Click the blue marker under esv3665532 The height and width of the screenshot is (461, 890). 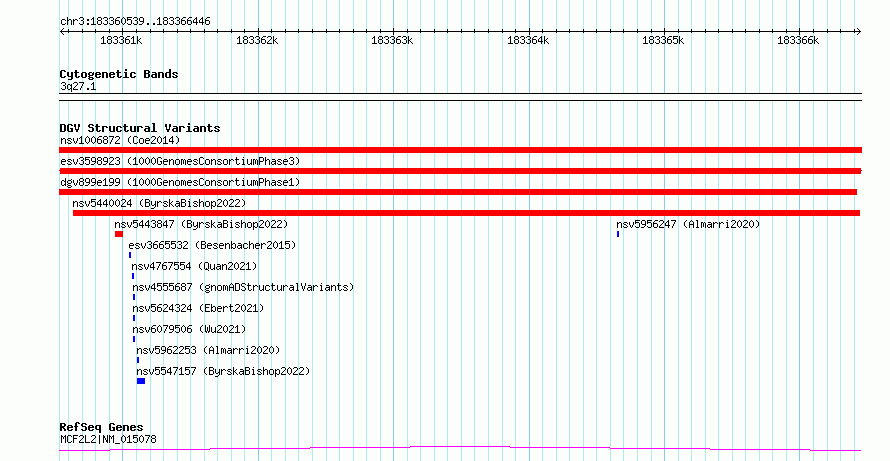(x=130, y=255)
